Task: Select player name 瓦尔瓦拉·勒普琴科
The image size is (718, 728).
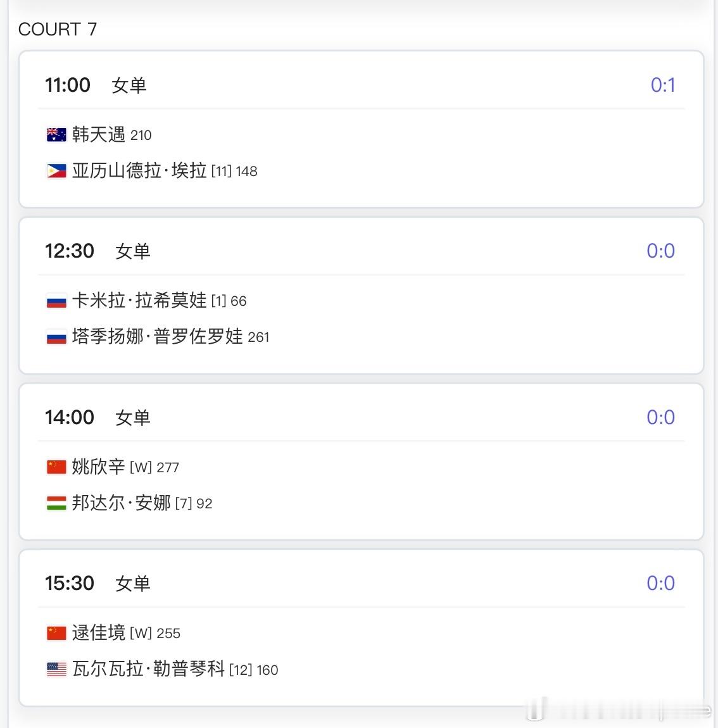Action: point(149,669)
